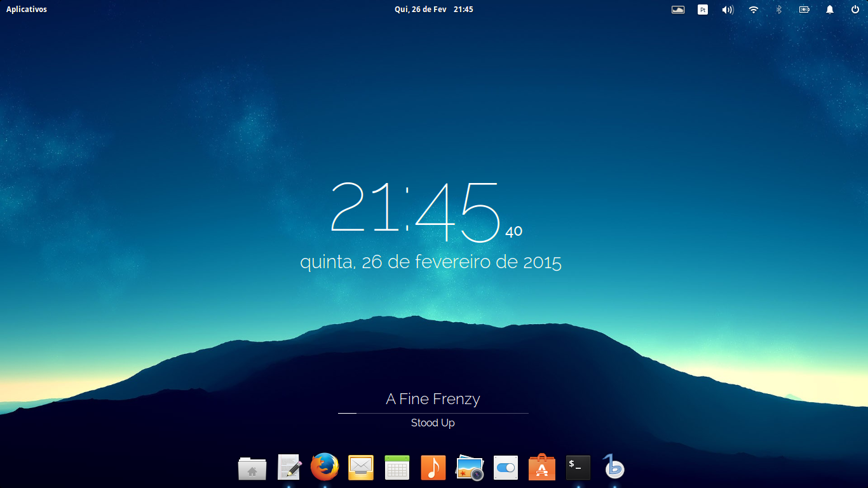Open the Terminal icon in dock

tap(578, 468)
